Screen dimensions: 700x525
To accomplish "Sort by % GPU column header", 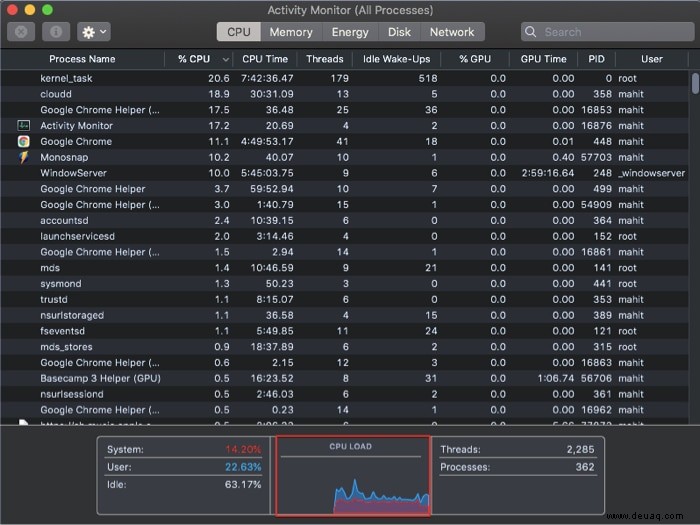I will pos(475,59).
